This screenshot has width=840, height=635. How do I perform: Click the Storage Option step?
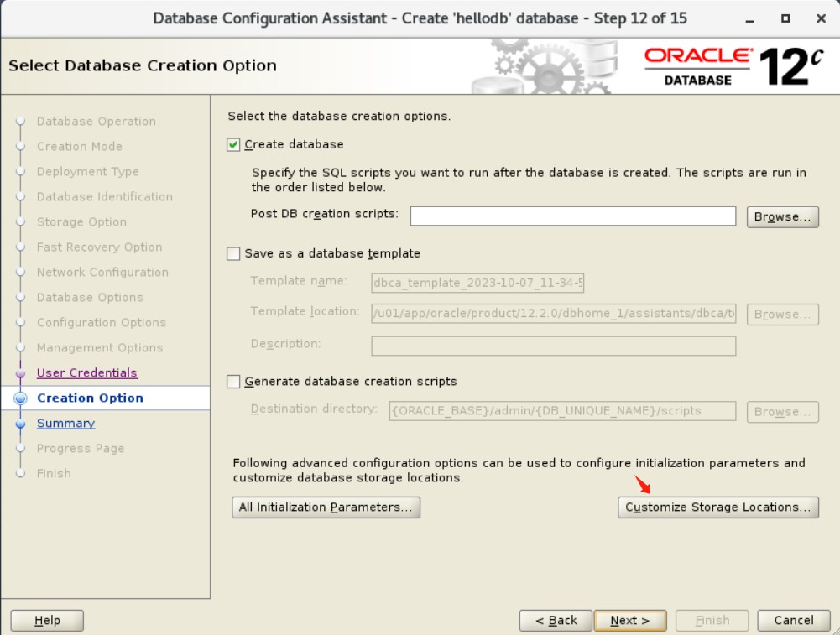coord(81,222)
